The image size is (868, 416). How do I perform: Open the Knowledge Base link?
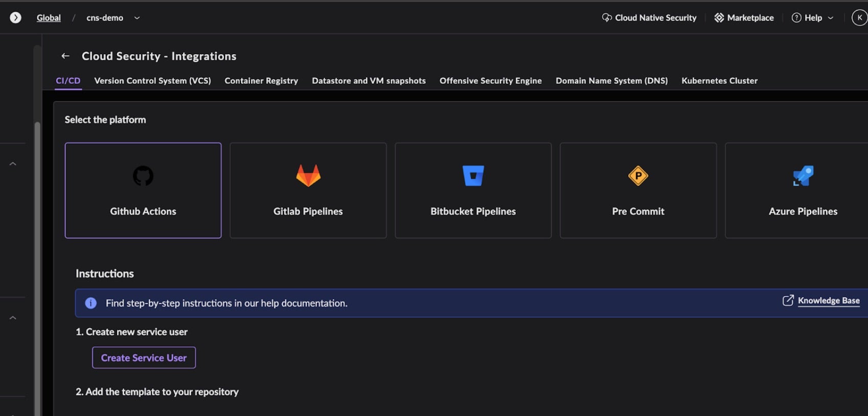point(828,301)
